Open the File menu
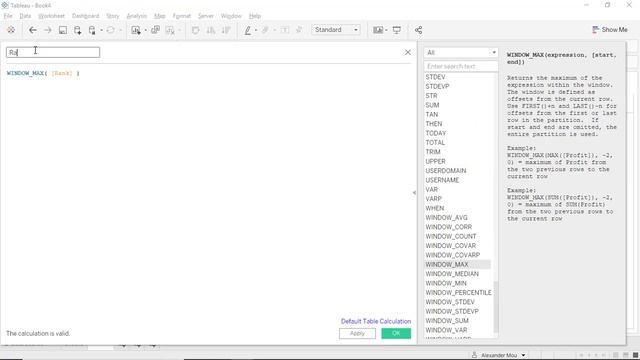 [8, 16]
